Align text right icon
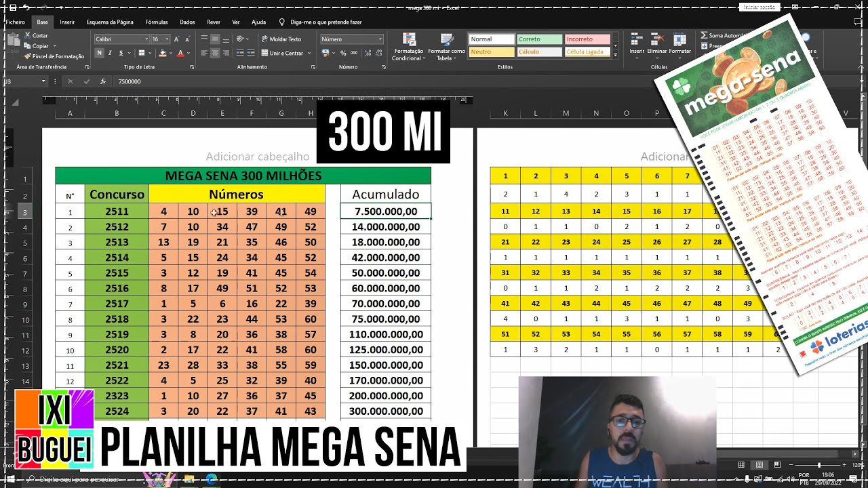Viewport: 868px width, 488px height. pos(226,53)
